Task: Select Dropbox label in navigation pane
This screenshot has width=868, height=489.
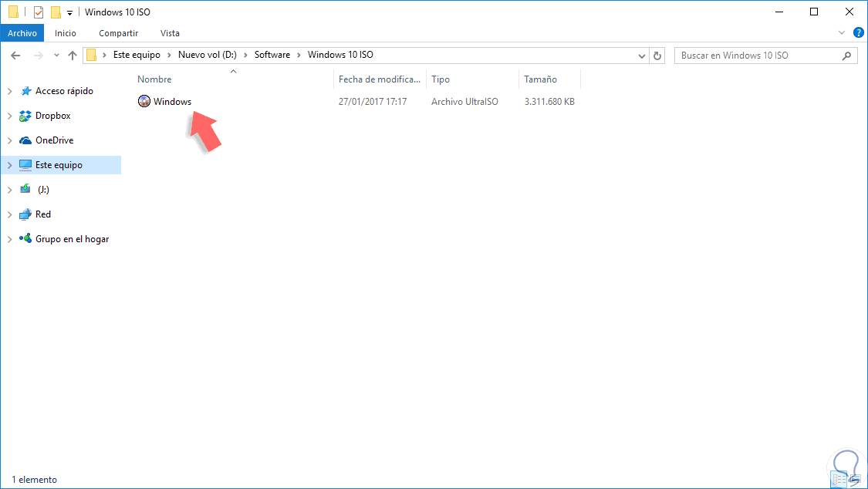Action: click(53, 116)
